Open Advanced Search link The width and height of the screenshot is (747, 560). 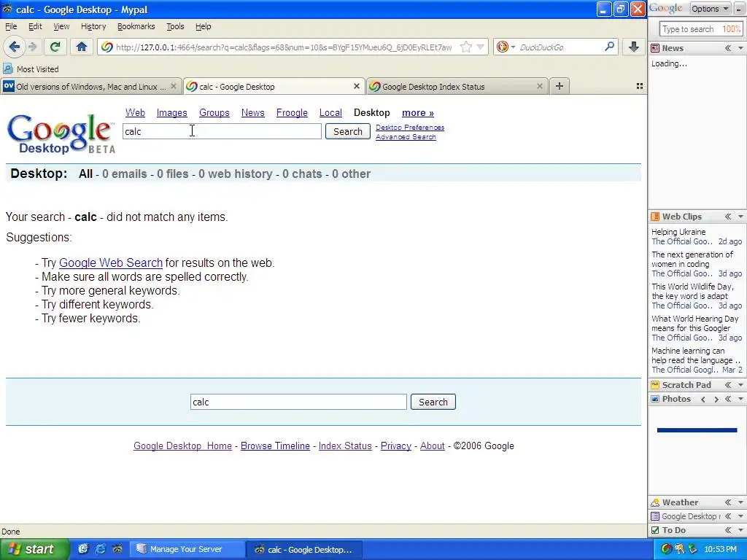click(x=406, y=136)
